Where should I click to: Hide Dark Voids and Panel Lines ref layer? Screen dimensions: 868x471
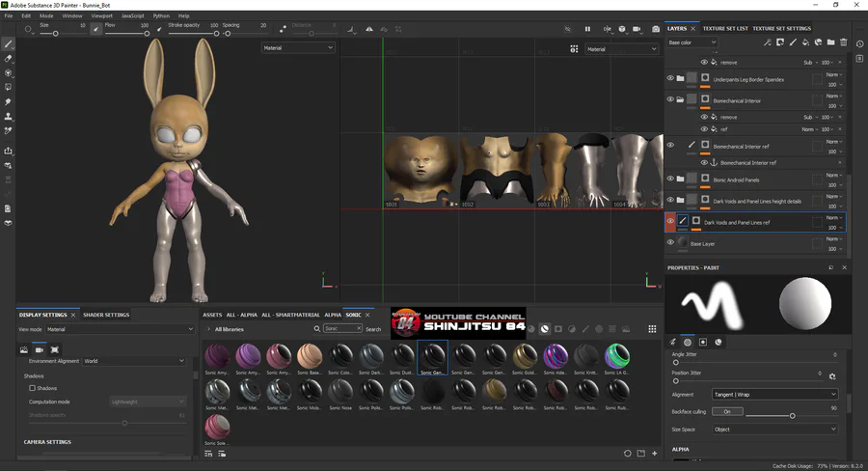click(670, 221)
